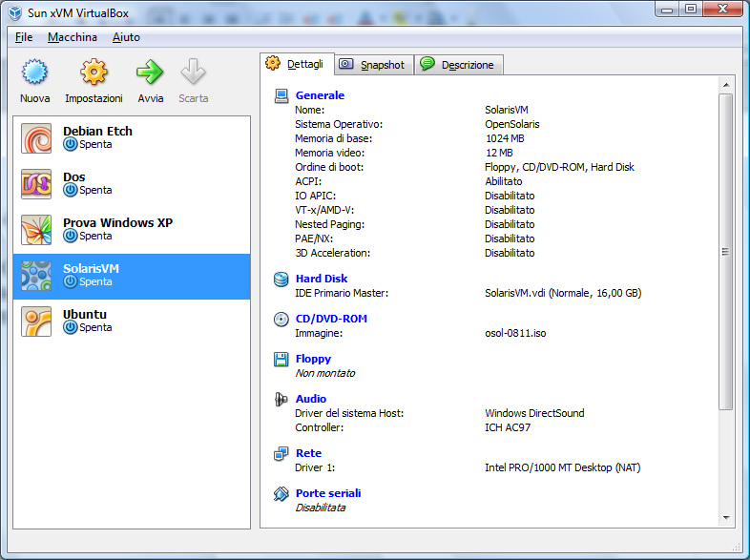The height and width of the screenshot is (560, 750).
Task: Open the Floppy settings link
Action: [x=313, y=359]
